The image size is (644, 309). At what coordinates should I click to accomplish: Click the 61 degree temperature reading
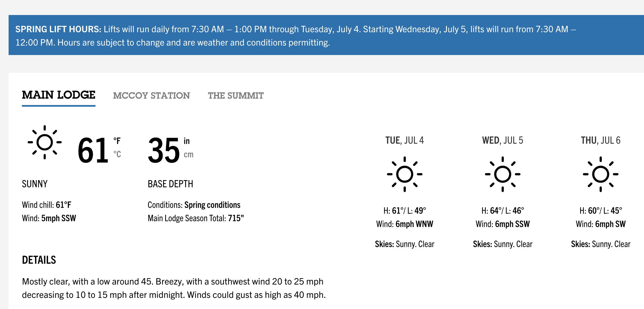click(x=93, y=150)
